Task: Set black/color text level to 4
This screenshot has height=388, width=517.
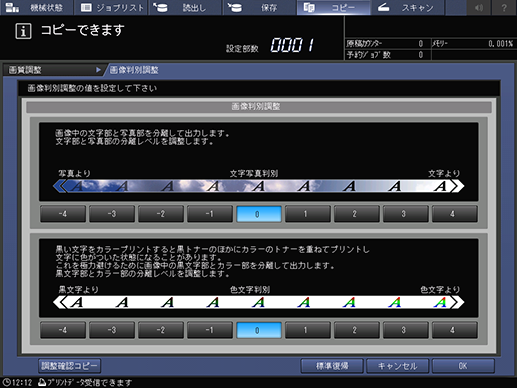Action: pos(455,330)
